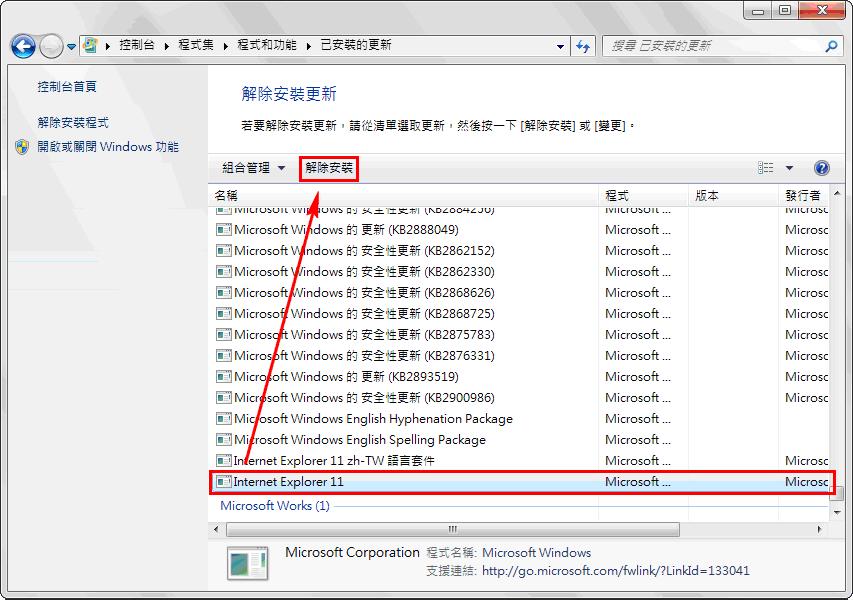Select Internet Explorer 11 zh-TW 語言套件
Viewport: 853px width, 600px height.
[520, 461]
